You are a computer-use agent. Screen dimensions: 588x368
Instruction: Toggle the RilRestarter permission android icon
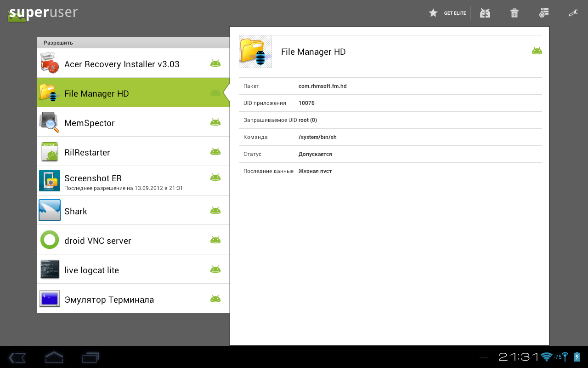(215, 152)
